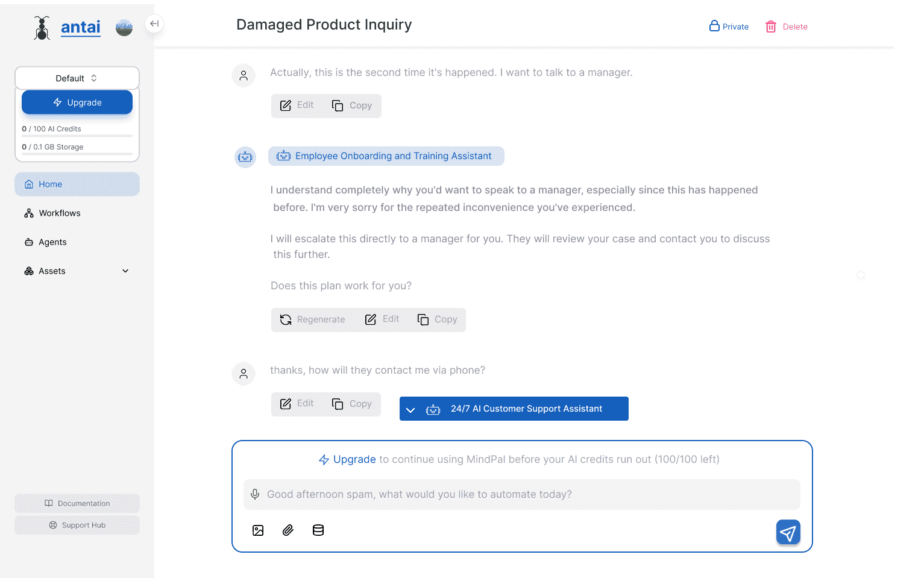The height and width of the screenshot is (578, 924).
Task: Click the Agents robot icon
Action: (29, 242)
